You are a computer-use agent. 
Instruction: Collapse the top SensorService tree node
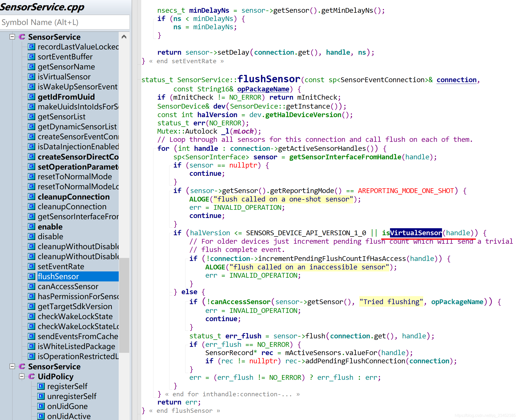[x=12, y=37]
